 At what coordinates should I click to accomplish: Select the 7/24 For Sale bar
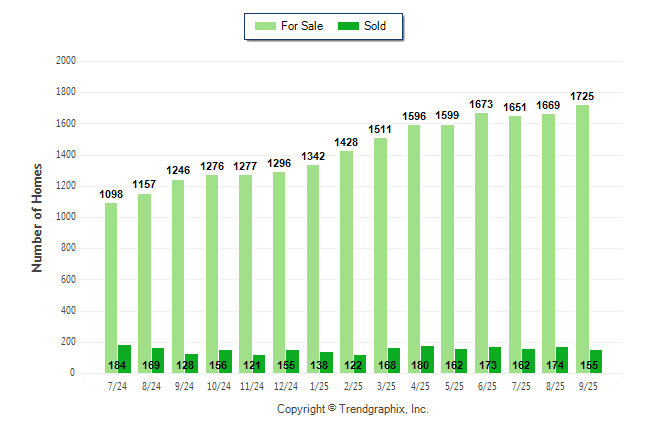(x=111, y=280)
